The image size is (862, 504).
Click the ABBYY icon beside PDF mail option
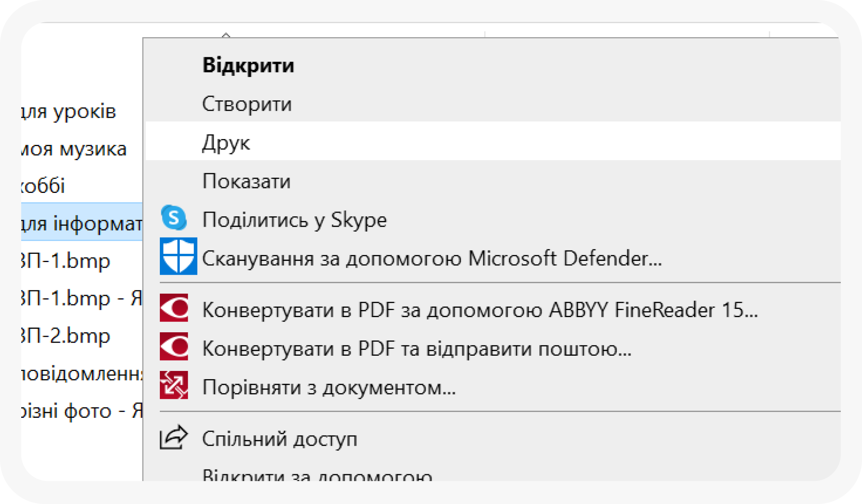point(174,347)
